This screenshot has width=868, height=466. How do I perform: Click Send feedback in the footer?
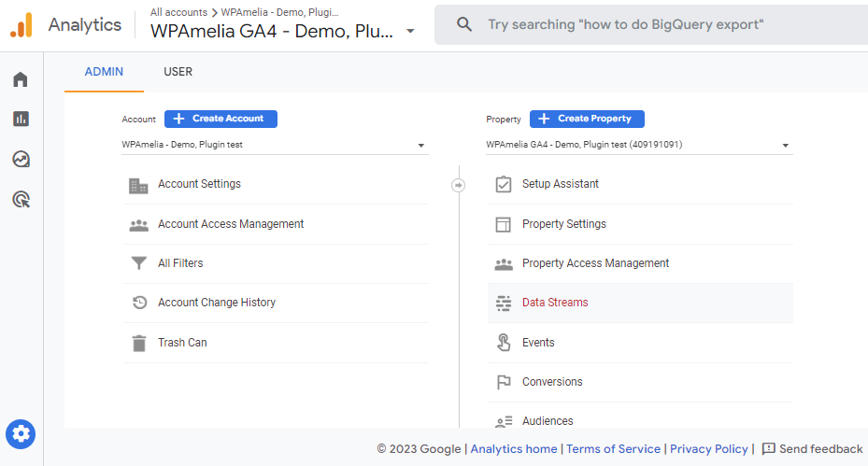pyautogui.click(x=813, y=449)
